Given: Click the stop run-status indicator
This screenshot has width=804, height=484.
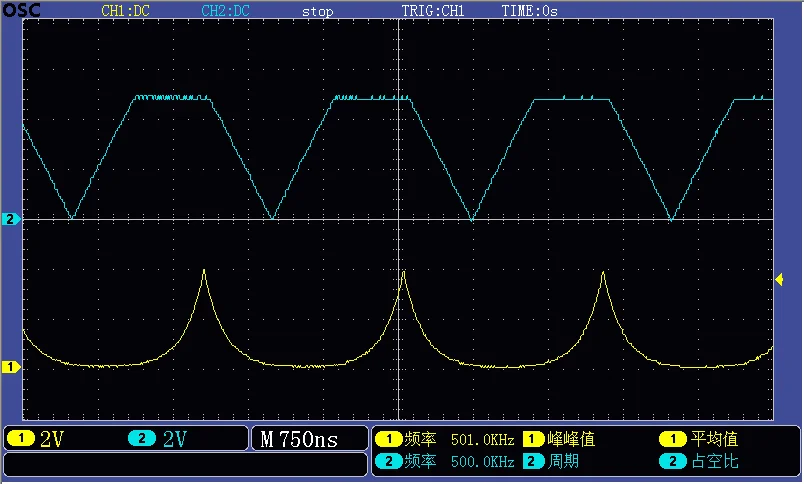Looking at the screenshot, I should click(x=317, y=12).
